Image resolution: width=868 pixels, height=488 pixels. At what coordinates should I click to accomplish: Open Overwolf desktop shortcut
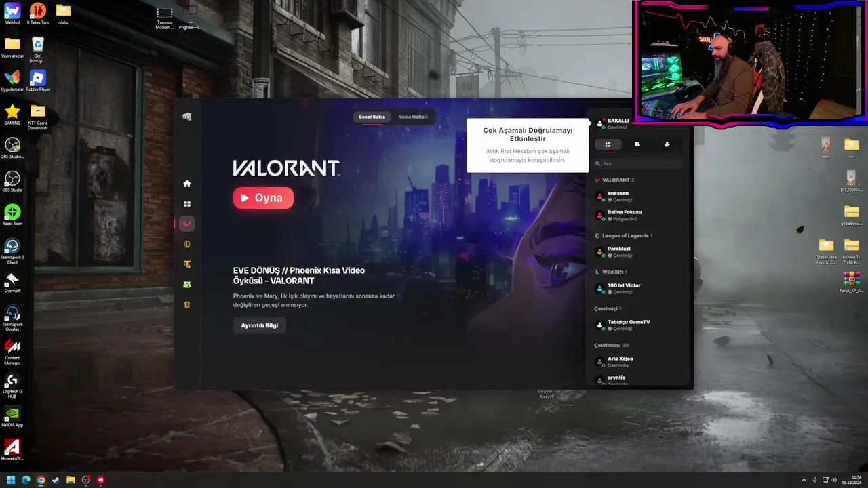12,282
